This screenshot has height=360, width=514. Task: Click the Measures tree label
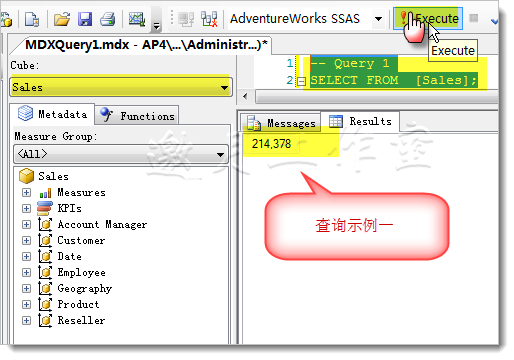[81, 192]
